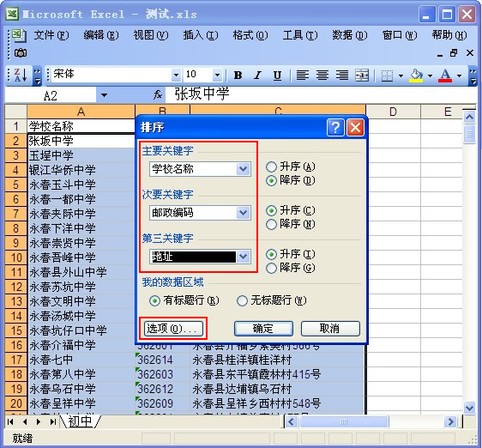
Task: Expand borders dropdown arrow
Action: [401, 75]
